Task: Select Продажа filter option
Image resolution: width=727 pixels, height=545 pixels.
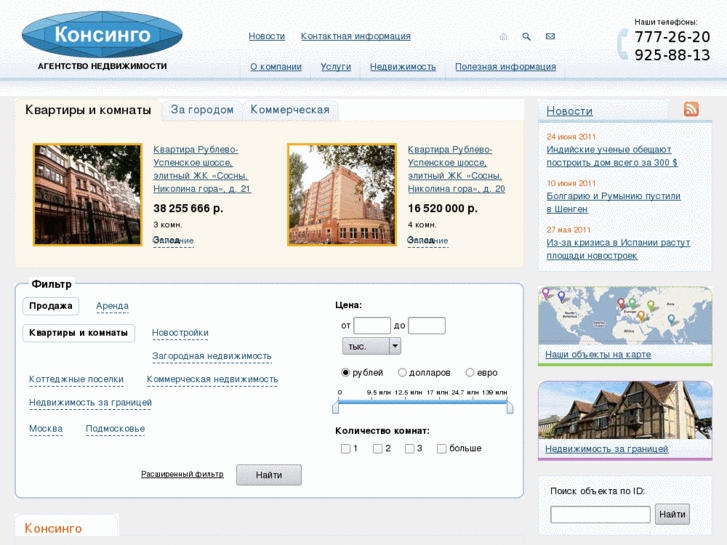Action: click(x=51, y=306)
